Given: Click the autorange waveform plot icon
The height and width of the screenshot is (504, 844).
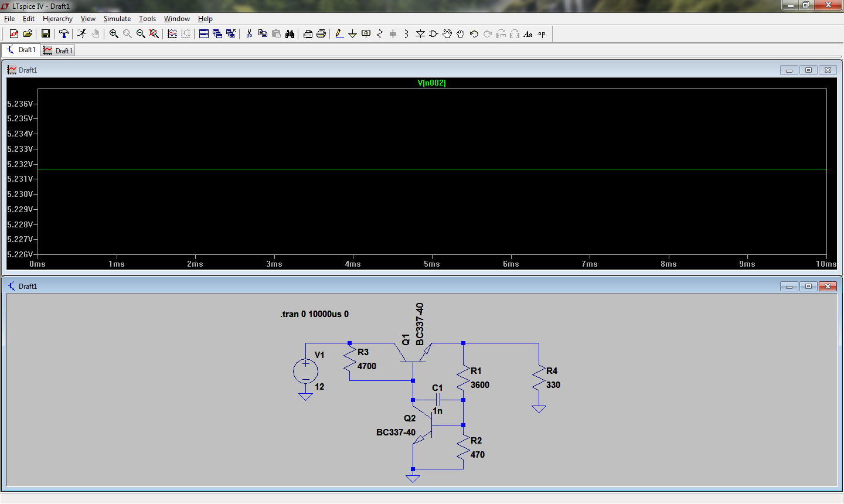Looking at the screenshot, I should (x=172, y=34).
